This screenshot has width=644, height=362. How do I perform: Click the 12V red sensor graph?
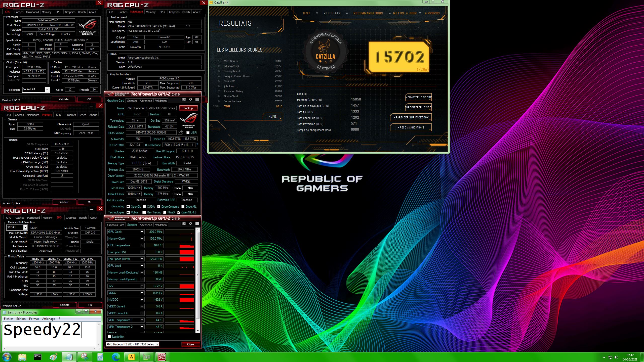179,286
